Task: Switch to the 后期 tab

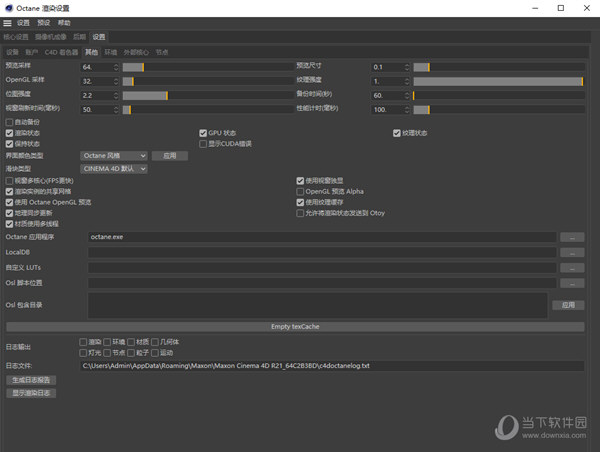Action: (x=79, y=37)
